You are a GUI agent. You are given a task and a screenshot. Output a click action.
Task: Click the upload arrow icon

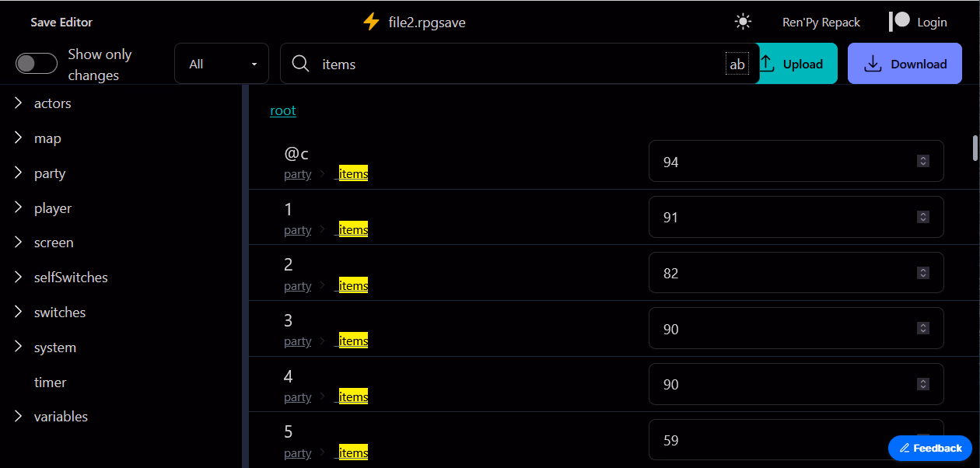(x=767, y=64)
